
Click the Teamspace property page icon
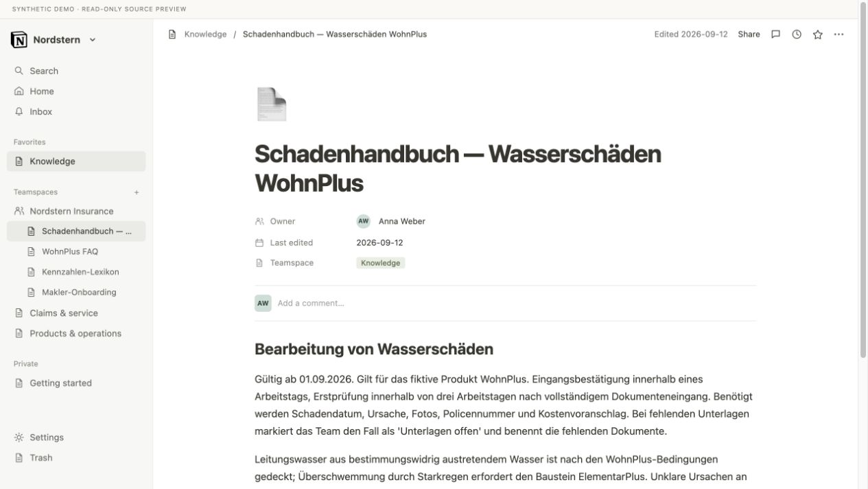[x=259, y=263]
